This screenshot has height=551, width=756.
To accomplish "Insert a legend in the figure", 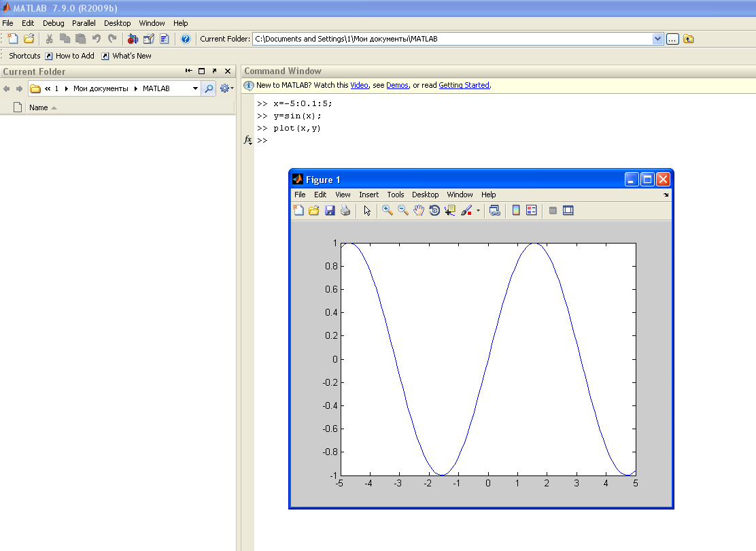I will click(532, 210).
